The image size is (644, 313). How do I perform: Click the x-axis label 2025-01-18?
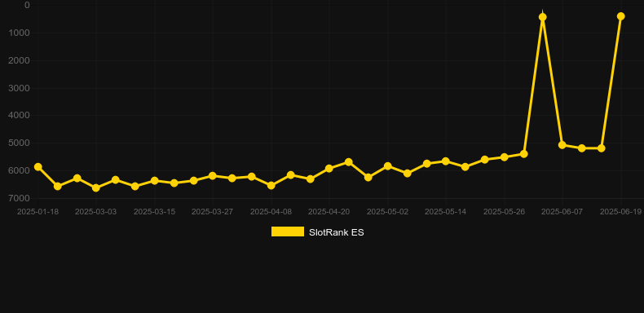click(37, 212)
